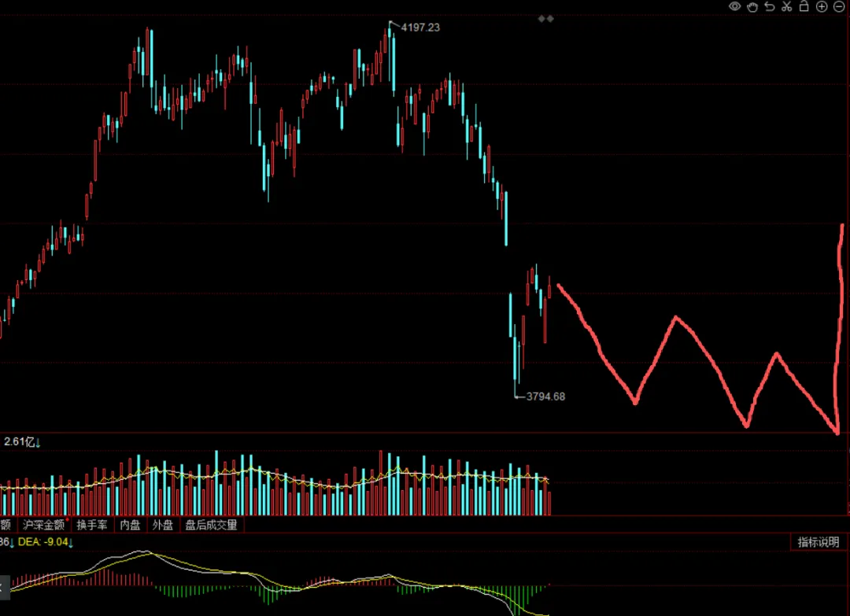Toggle the chart lock icon

[x=804, y=6]
